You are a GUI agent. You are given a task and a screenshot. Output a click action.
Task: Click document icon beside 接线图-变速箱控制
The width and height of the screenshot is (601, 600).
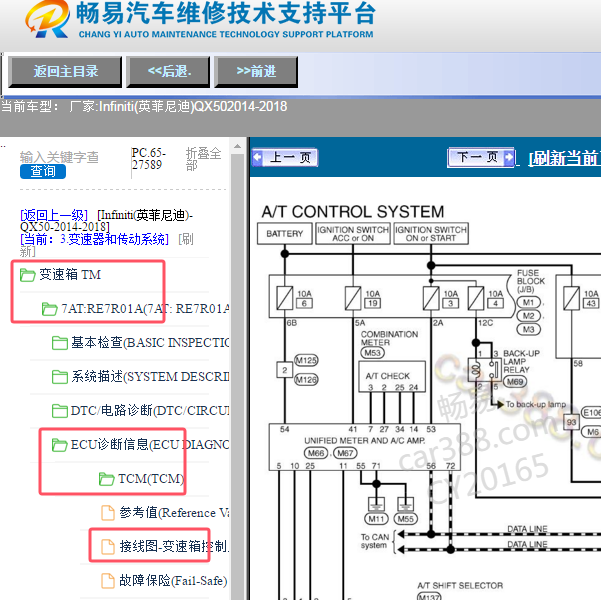(x=108, y=547)
